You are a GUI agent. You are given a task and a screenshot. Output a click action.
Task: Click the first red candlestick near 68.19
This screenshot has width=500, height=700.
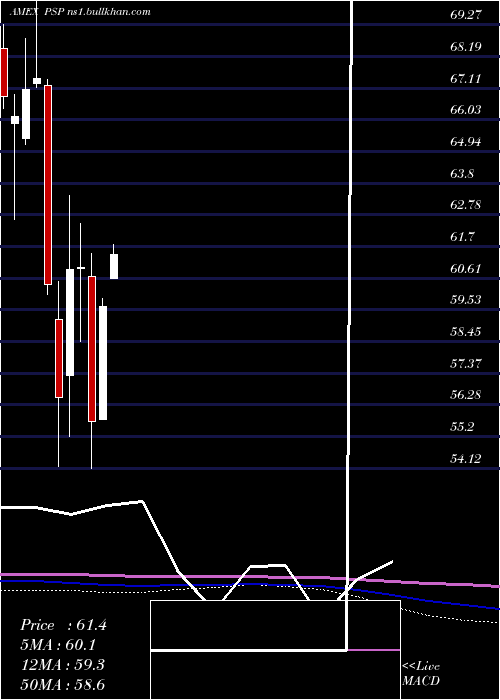(4, 72)
